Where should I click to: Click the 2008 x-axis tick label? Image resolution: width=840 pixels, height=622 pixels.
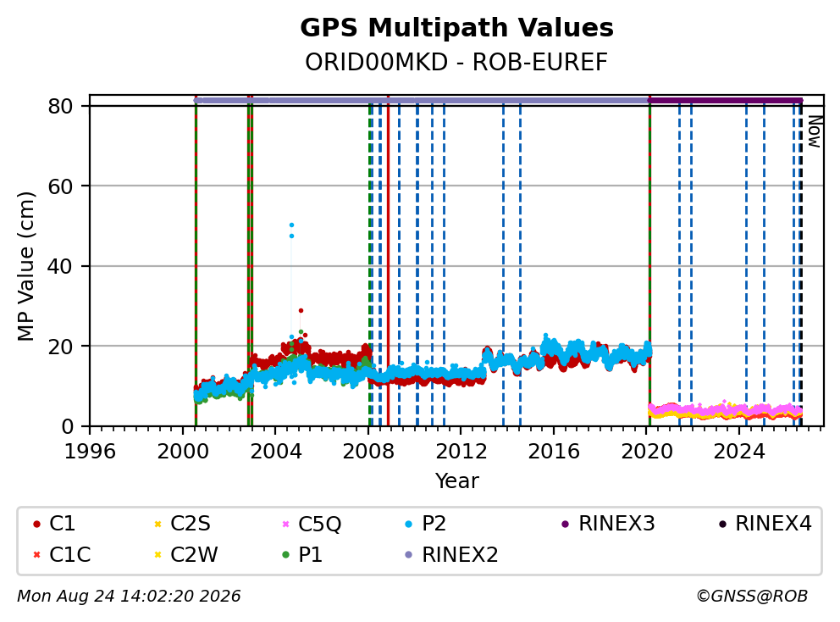[x=368, y=452]
